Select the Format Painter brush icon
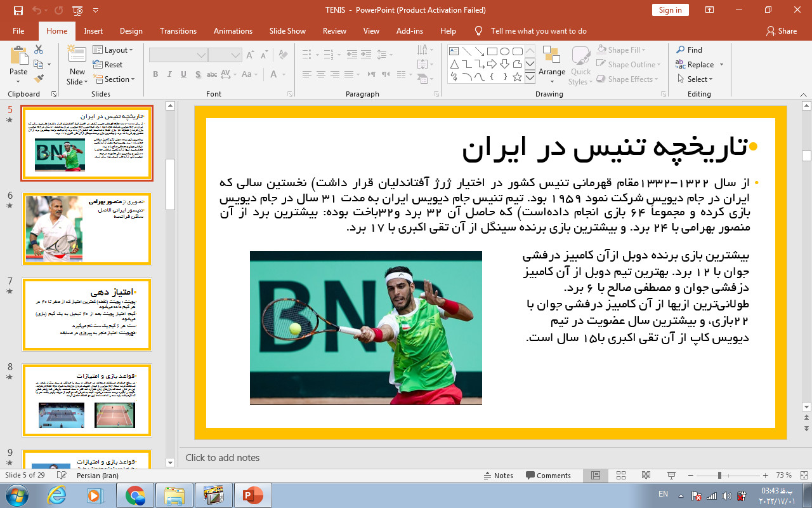 tap(39, 79)
